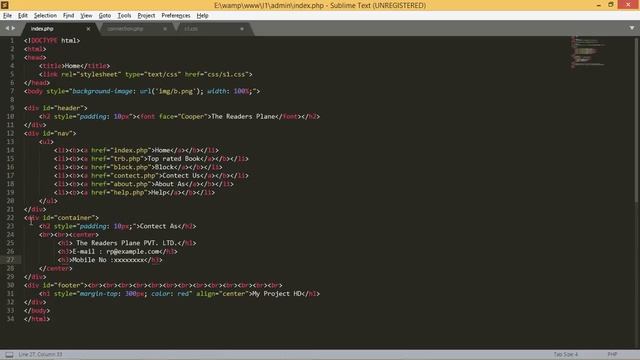Open the Selection menu
The width and height of the screenshot is (640, 360).
click(x=45, y=16)
